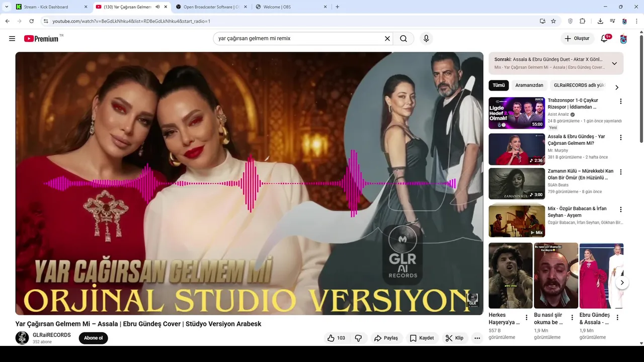Screen dimensions: 644x362
Task: Open browser Downloads icon
Action: [600, 21]
